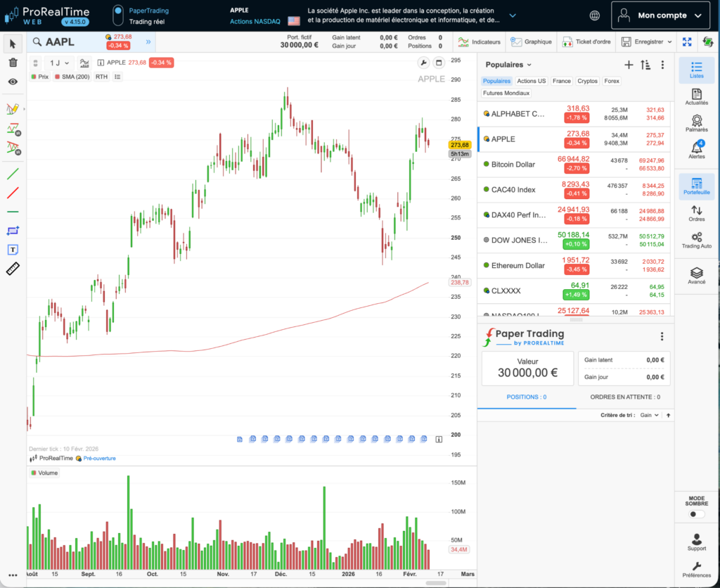
Task: Open the 1 J timeframe dropdown
Action: pyautogui.click(x=59, y=63)
